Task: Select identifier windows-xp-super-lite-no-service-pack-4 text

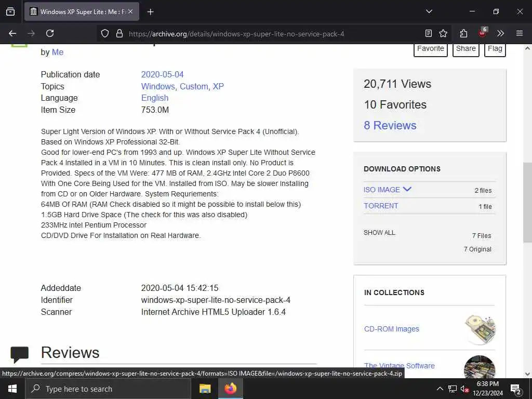Action: 216,300
